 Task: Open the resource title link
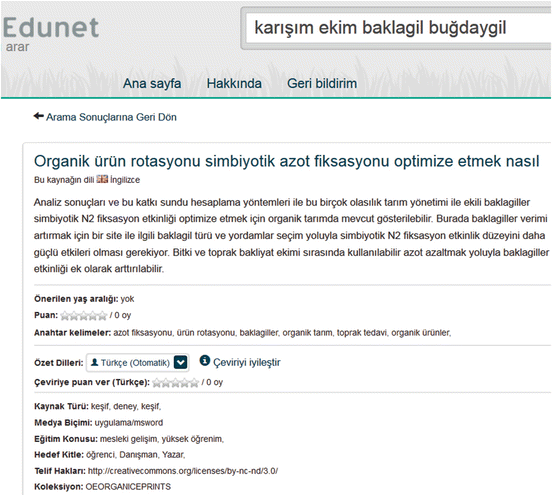coord(287,161)
